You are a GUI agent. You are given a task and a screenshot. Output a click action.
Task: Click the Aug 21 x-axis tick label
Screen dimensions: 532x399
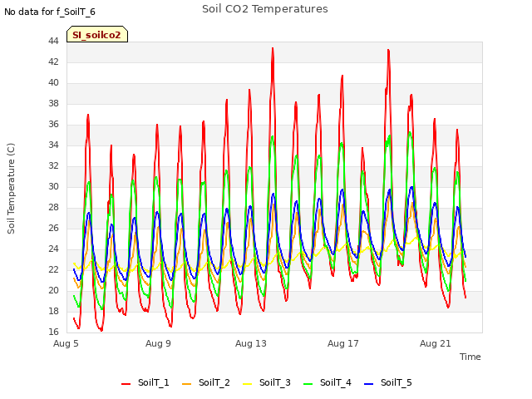tap(436, 343)
